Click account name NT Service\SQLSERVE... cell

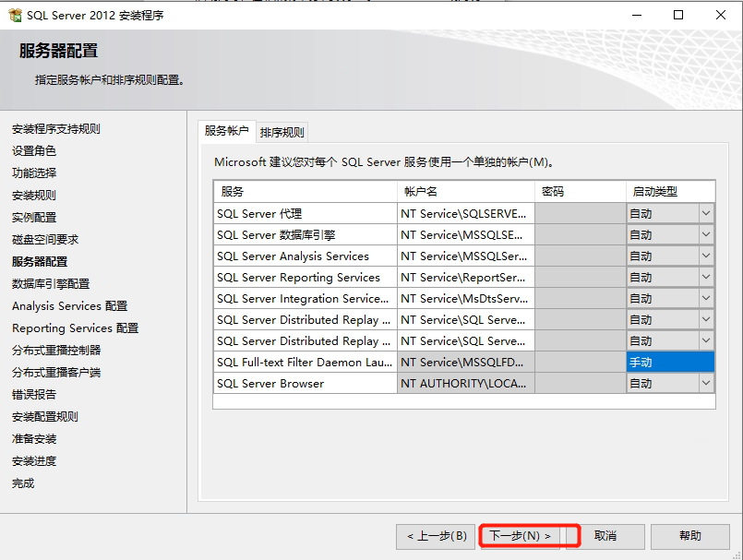click(x=466, y=214)
